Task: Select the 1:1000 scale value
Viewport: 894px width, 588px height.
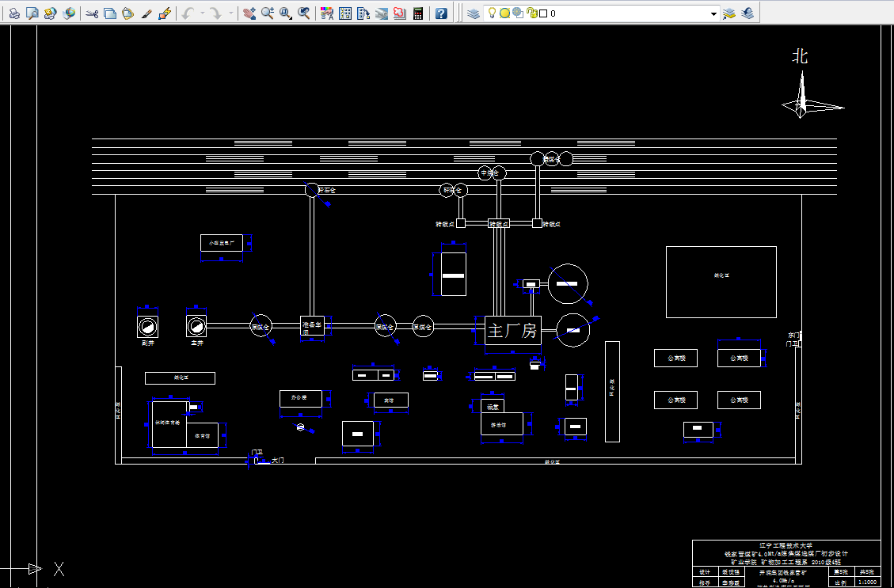Action: [867, 582]
